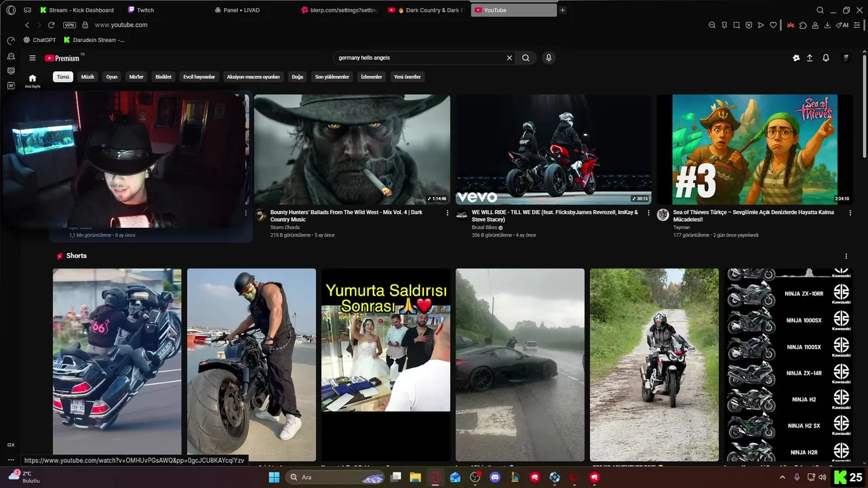
Task: Select the Müzik filter chip
Action: pyautogui.click(x=88, y=77)
